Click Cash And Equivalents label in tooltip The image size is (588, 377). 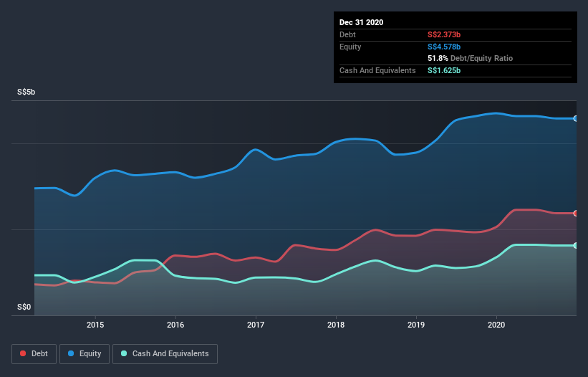click(x=377, y=70)
